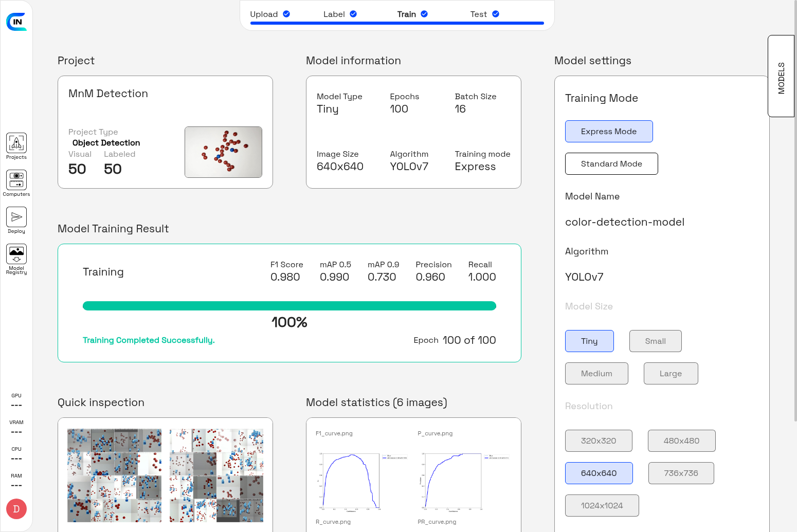Select the Tiny model size
Image resolution: width=797 pixels, height=532 pixels.
click(x=589, y=341)
